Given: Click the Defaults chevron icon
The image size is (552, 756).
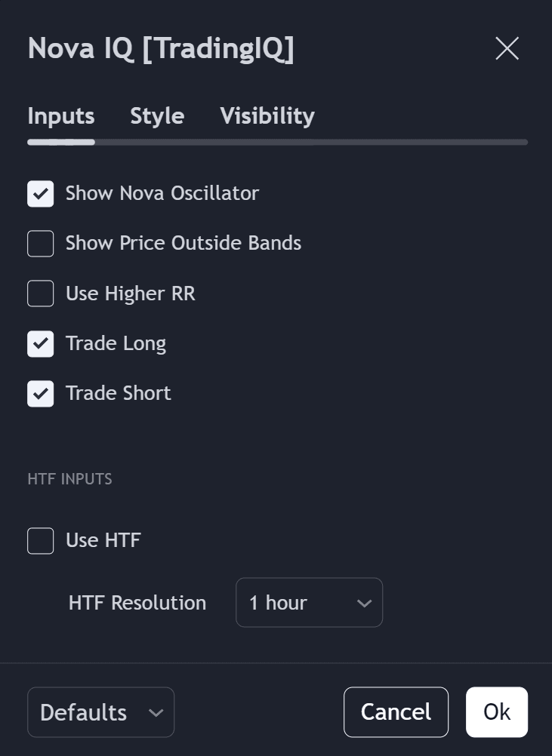Looking at the screenshot, I should (x=156, y=713).
